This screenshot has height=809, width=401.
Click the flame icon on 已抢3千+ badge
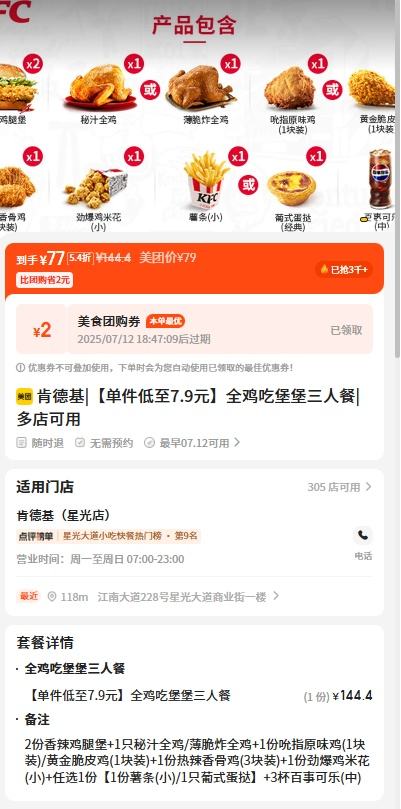coord(324,269)
